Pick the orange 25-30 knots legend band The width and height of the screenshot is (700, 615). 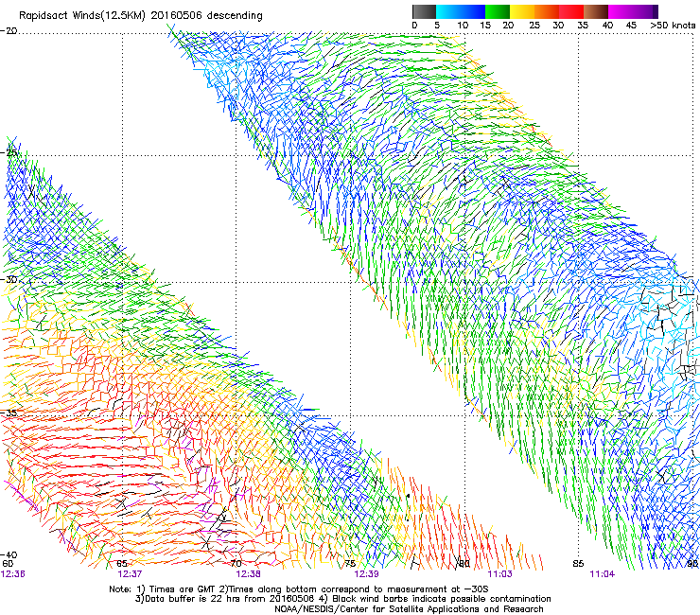(x=547, y=11)
